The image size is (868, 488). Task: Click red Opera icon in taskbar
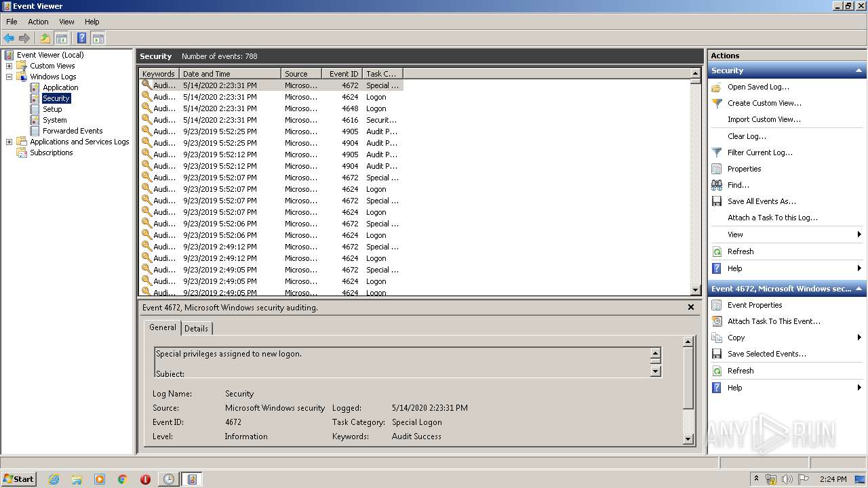tap(145, 479)
